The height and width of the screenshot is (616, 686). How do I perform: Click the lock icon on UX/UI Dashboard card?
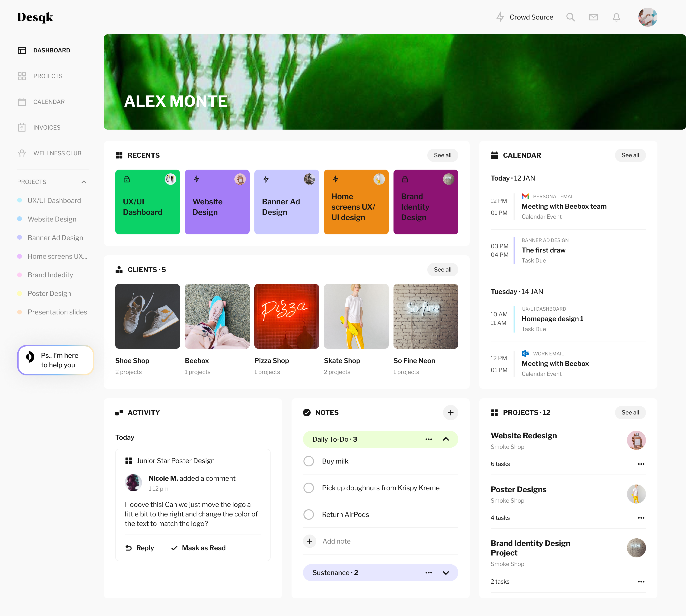(127, 179)
